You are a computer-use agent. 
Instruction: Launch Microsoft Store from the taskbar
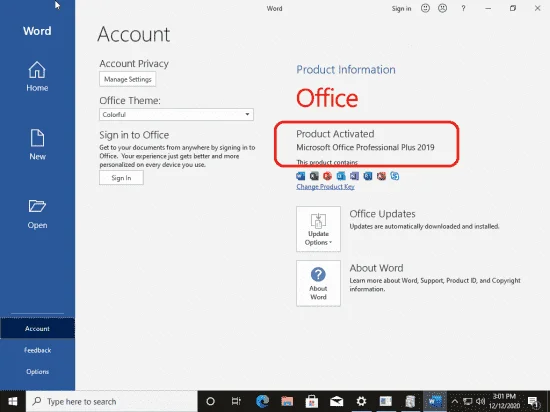pos(311,401)
